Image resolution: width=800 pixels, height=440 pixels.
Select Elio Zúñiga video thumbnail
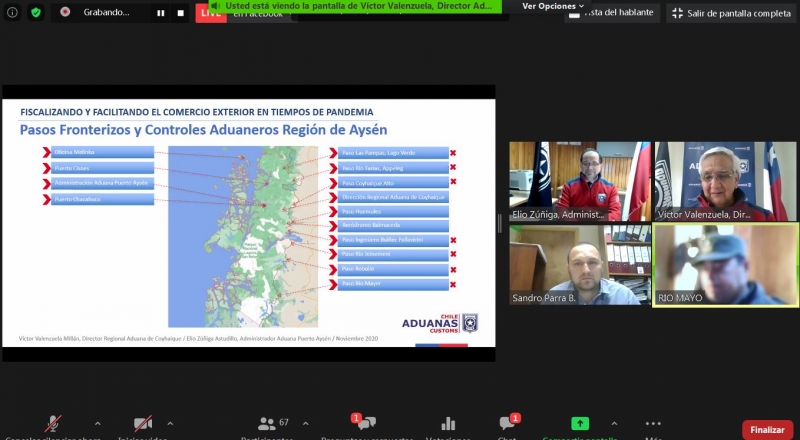[x=580, y=181]
